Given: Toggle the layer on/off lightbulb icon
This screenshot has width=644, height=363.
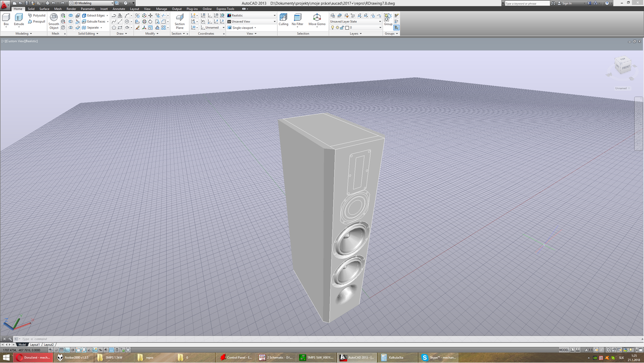Looking at the screenshot, I should pos(333,28).
